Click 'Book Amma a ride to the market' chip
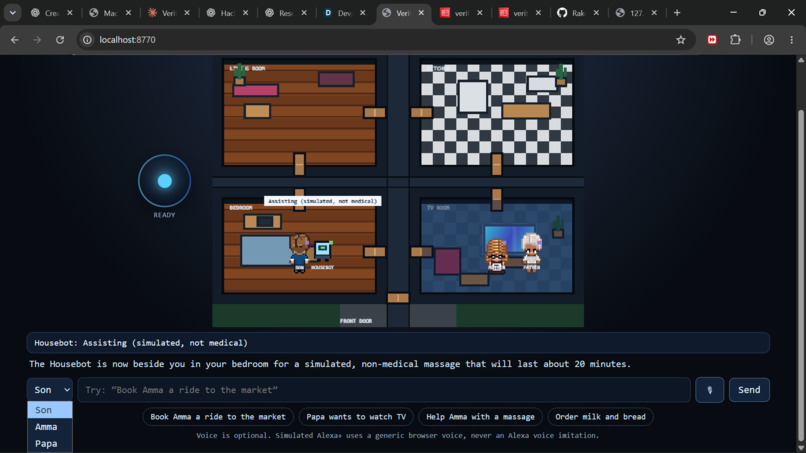This screenshot has width=806, height=453. [218, 416]
